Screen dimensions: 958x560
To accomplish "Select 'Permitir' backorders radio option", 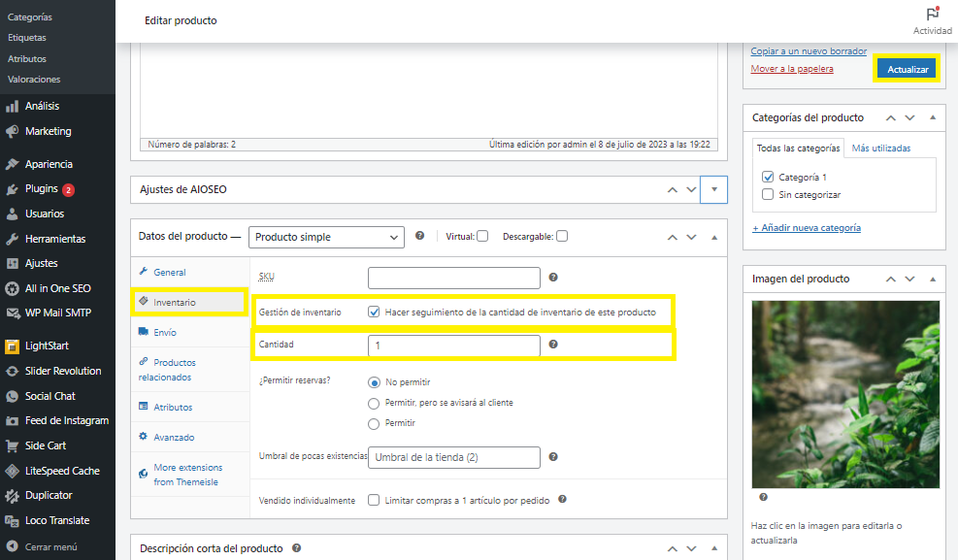I will pos(374,423).
